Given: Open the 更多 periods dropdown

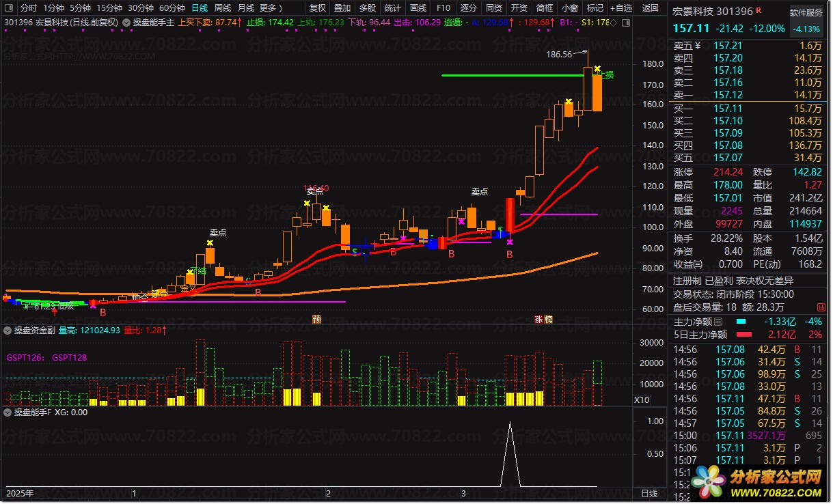Looking at the screenshot, I should click(x=271, y=8).
